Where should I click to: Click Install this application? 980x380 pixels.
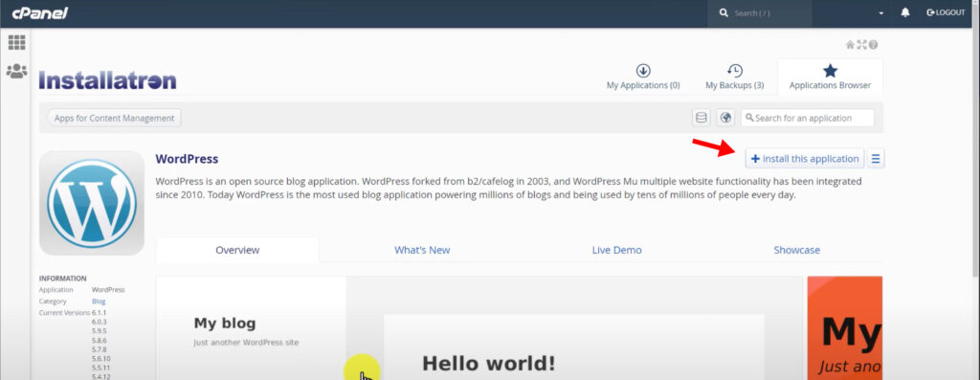804,159
